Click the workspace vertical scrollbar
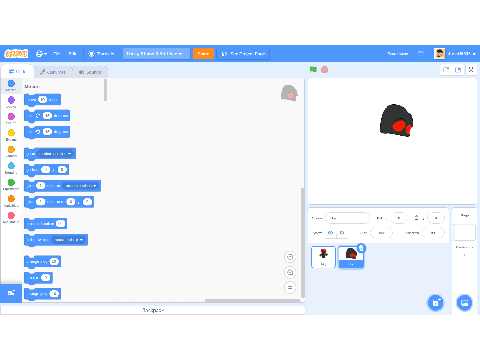Screen dimensions: 480x360 coord(303,242)
